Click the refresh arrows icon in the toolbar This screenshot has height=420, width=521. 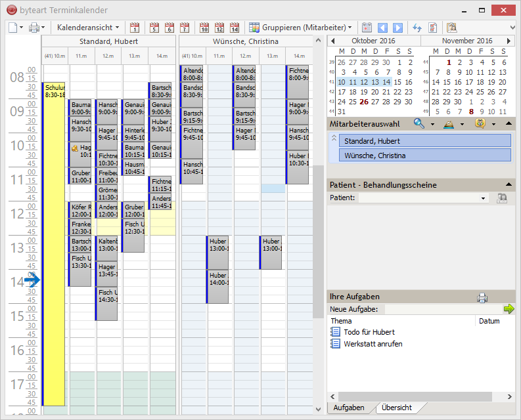[x=417, y=28]
